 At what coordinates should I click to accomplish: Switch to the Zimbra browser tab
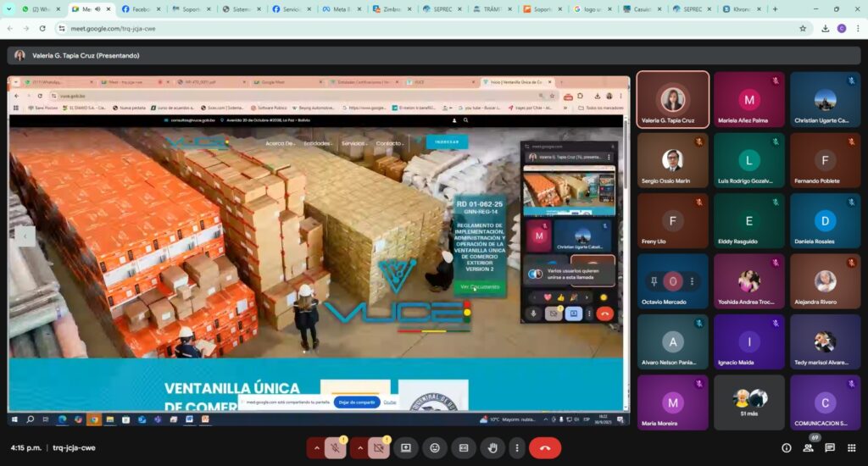(x=392, y=9)
